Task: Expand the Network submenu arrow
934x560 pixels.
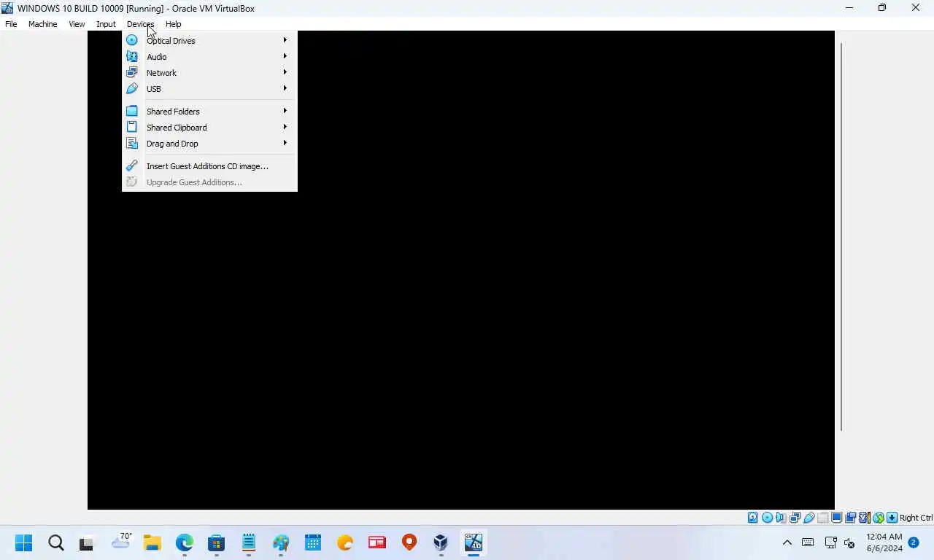Action: 285,72
